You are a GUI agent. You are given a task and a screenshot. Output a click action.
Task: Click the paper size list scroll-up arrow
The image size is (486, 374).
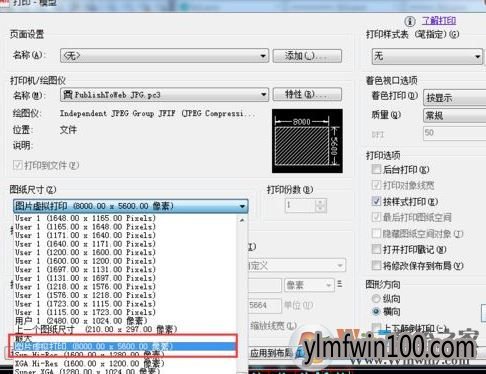[242, 220]
